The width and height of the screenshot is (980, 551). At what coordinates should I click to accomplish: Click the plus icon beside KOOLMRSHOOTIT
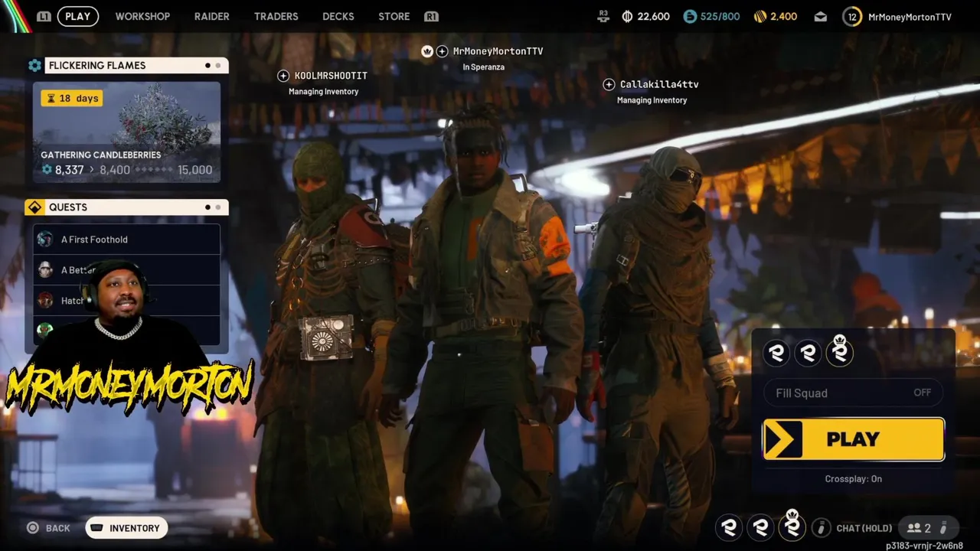coord(283,76)
